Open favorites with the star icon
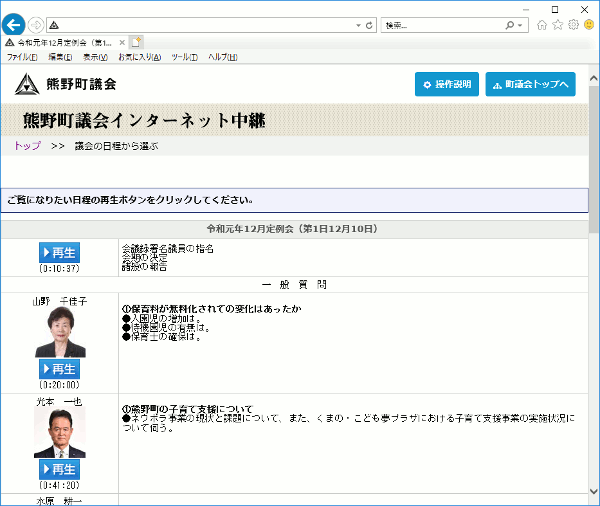600x506 pixels. 558,25
